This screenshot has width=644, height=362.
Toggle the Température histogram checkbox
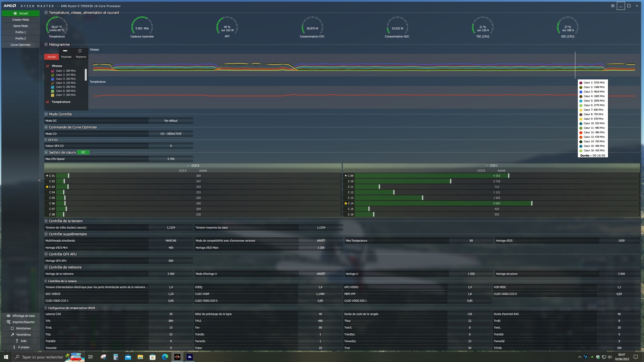pyautogui.click(x=48, y=102)
